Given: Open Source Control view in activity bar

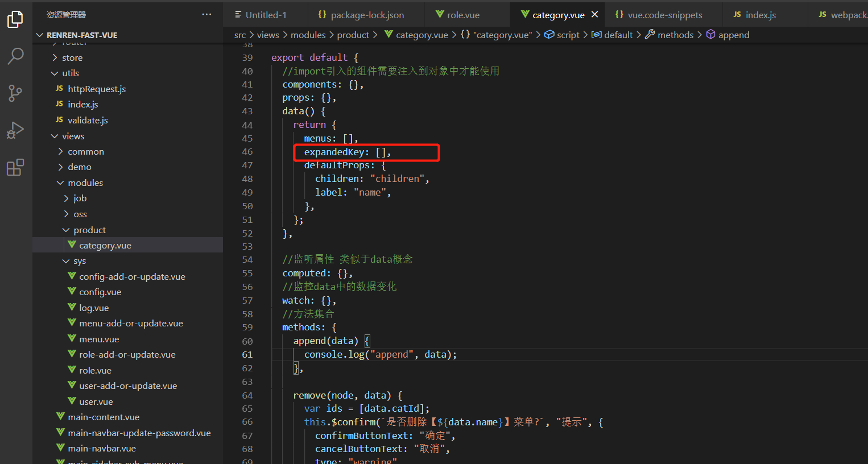Looking at the screenshot, I should [x=15, y=93].
